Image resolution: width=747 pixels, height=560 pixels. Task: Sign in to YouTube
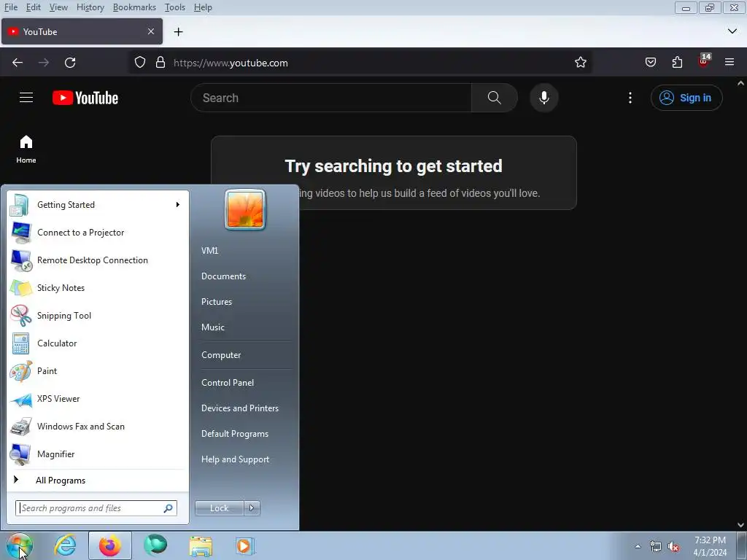click(x=686, y=98)
